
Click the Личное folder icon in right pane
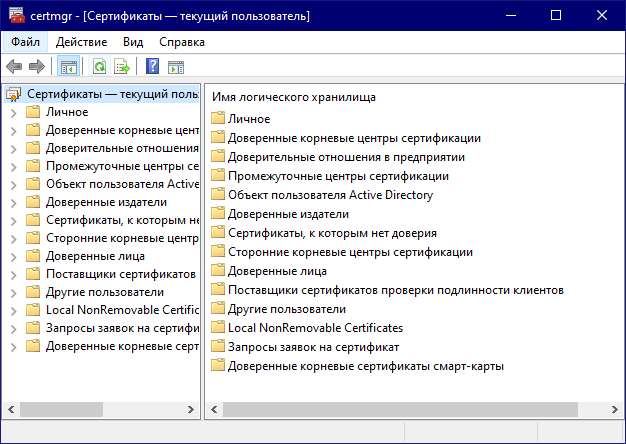pos(218,118)
